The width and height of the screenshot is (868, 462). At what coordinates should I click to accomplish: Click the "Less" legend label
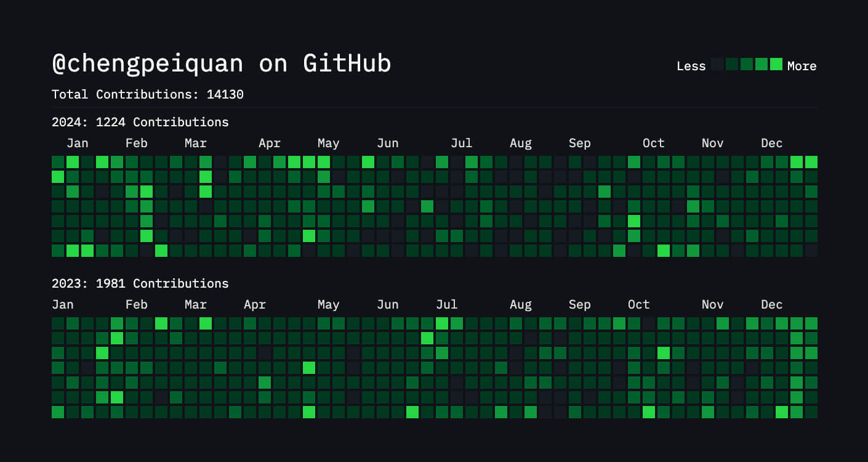tap(691, 66)
